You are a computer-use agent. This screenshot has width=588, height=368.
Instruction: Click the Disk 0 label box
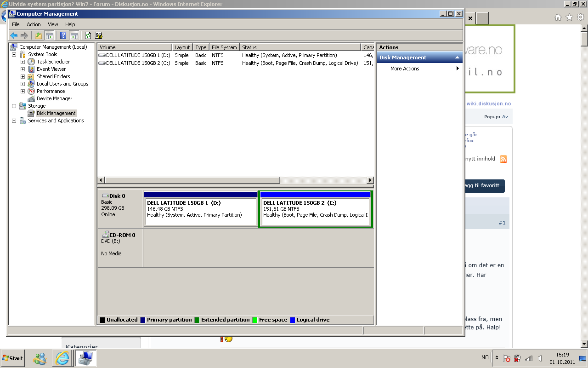coord(120,209)
